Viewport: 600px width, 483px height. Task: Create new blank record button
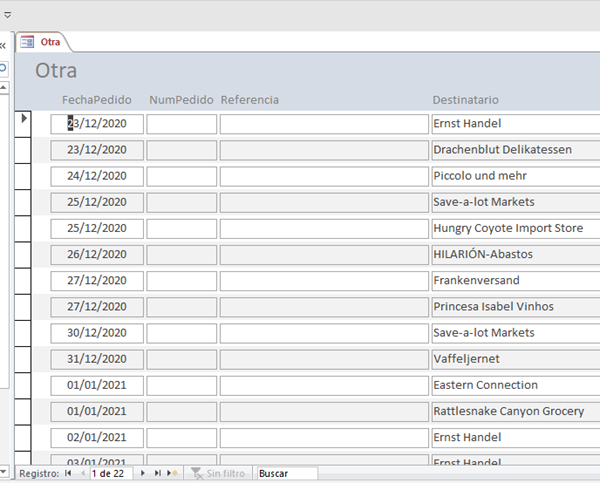pyautogui.click(x=172, y=473)
